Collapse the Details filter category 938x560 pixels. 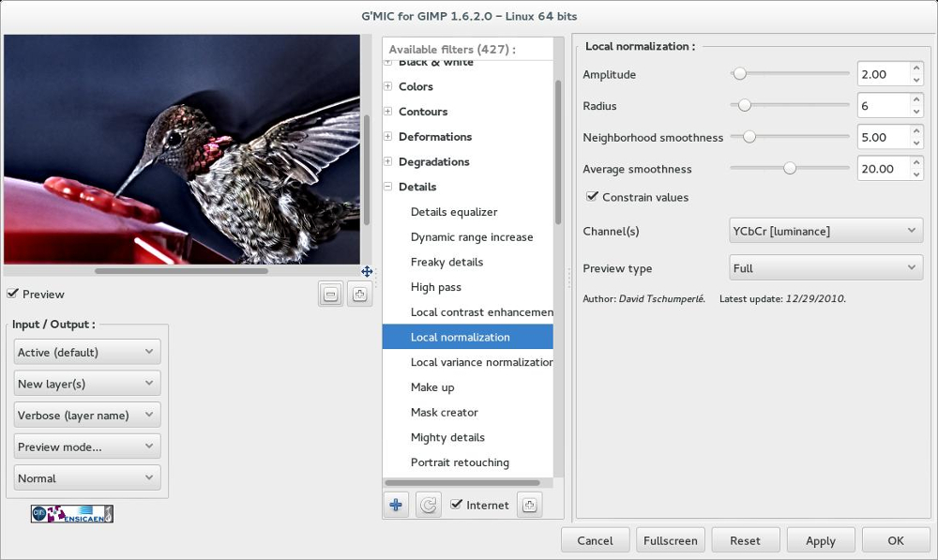tap(388, 187)
